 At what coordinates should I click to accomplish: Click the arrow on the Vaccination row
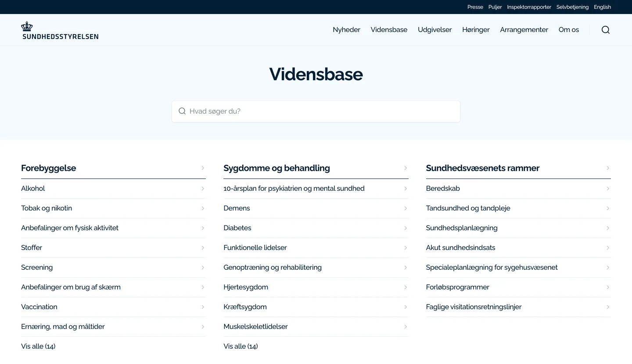tap(203, 307)
